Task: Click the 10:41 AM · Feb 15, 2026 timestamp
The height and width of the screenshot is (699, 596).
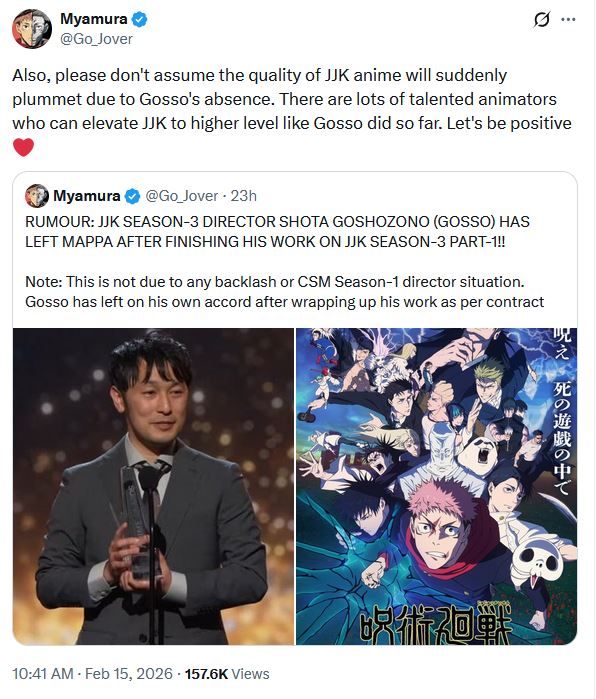Action: click(92, 674)
